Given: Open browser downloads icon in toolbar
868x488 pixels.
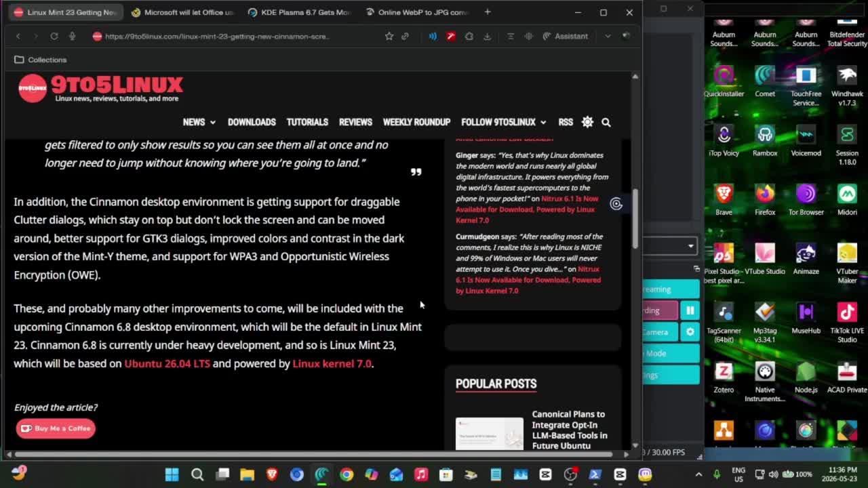Looking at the screenshot, I should [x=487, y=36].
